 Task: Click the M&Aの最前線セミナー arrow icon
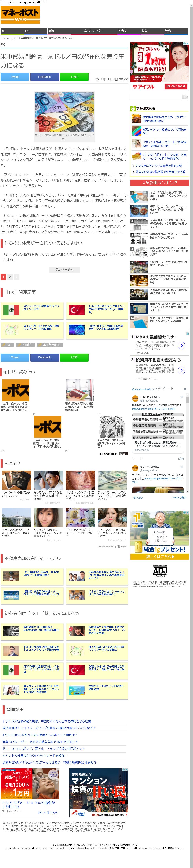(182, 346)
